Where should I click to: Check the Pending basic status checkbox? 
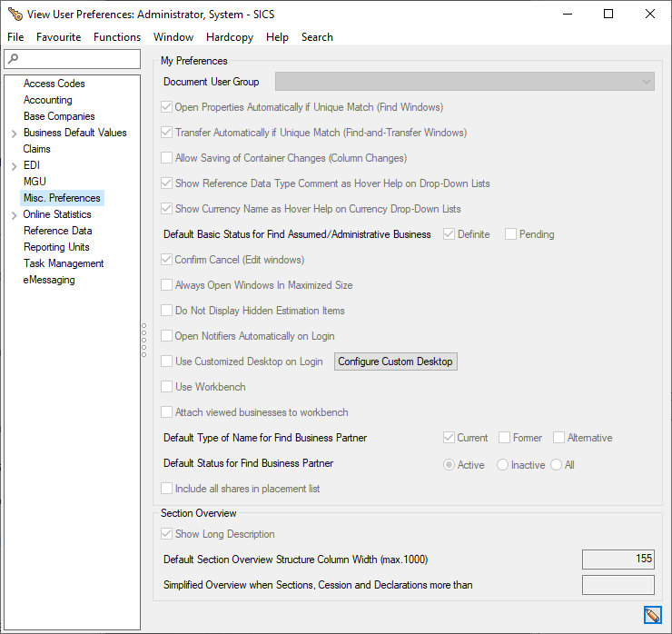[510, 234]
